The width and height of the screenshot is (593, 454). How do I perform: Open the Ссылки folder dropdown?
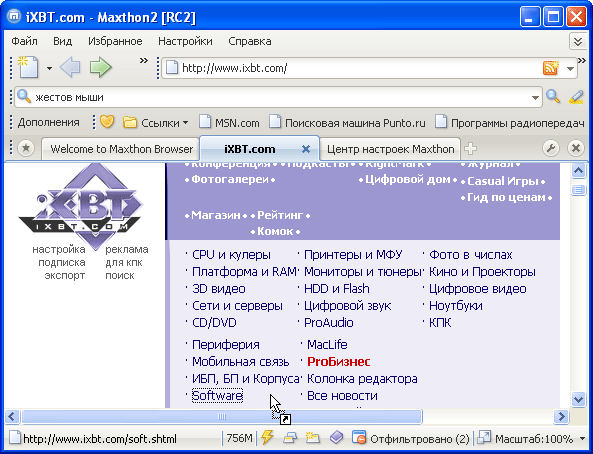point(156,123)
